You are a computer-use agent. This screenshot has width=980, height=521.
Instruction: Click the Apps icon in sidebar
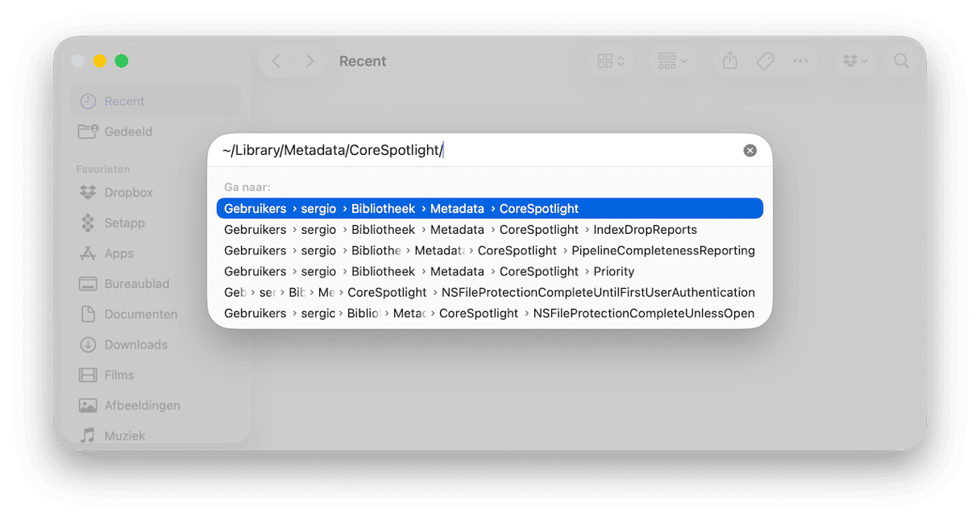click(88, 253)
